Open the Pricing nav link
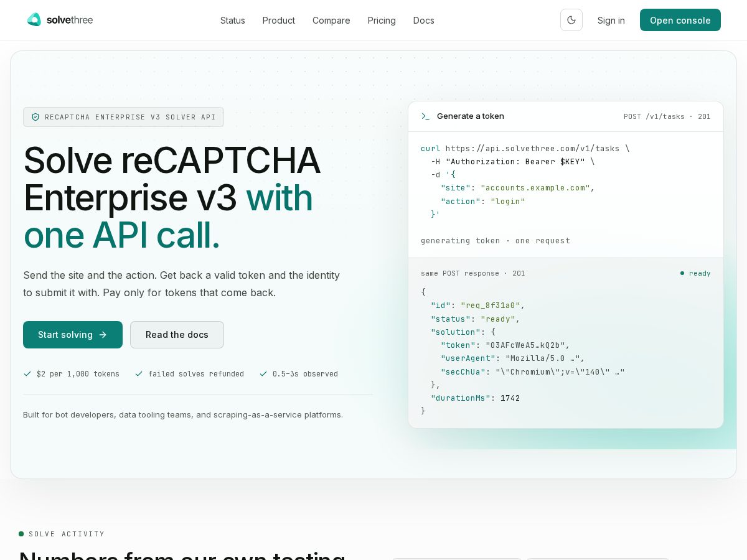The height and width of the screenshot is (560, 747). pyautogui.click(x=382, y=21)
